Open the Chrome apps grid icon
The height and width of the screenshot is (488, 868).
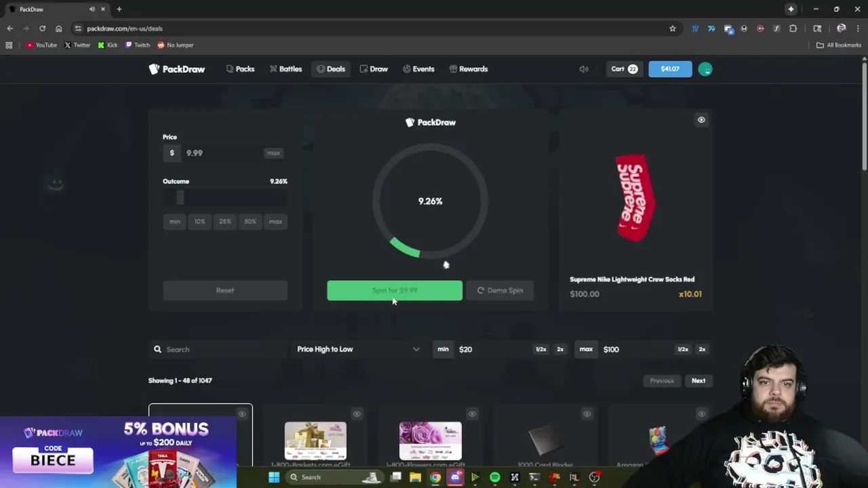pyautogui.click(x=9, y=45)
